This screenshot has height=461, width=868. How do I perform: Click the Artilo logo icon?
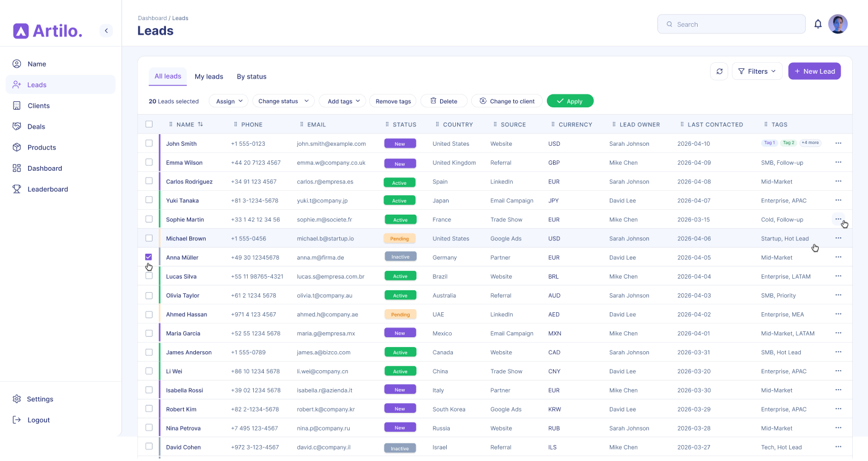coord(21,31)
